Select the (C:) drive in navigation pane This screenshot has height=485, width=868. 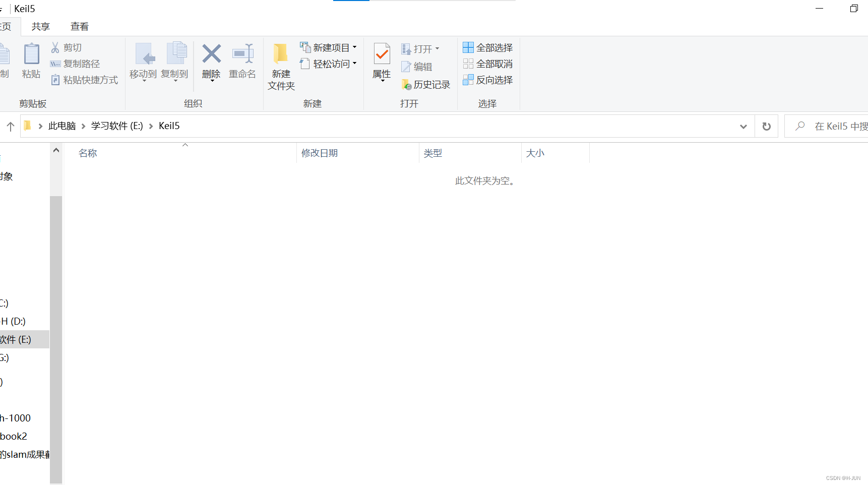tap(5, 303)
